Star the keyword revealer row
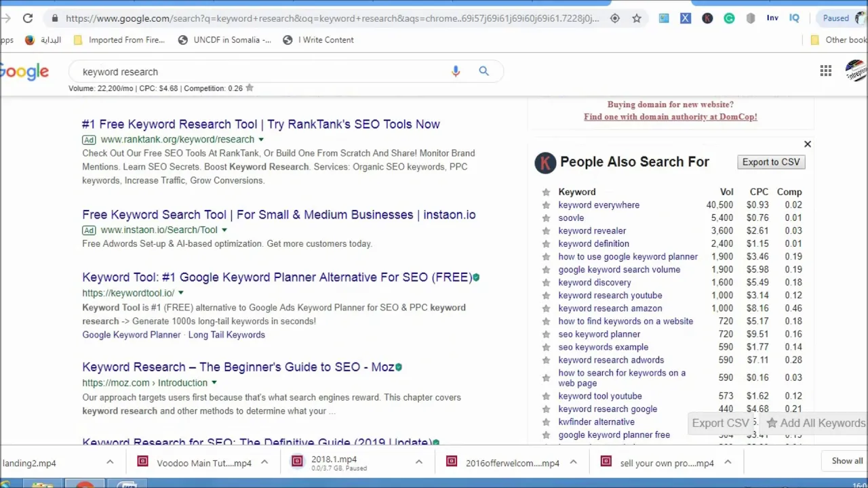The height and width of the screenshot is (488, 868). [x=546, y=230]
